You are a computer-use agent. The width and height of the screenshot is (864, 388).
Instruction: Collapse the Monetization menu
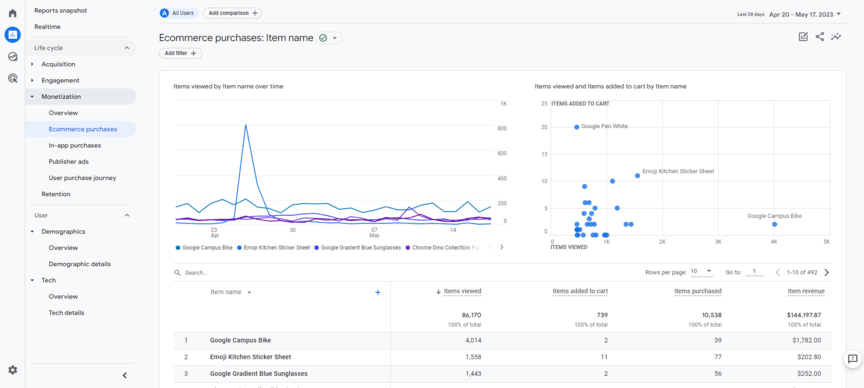33,97
